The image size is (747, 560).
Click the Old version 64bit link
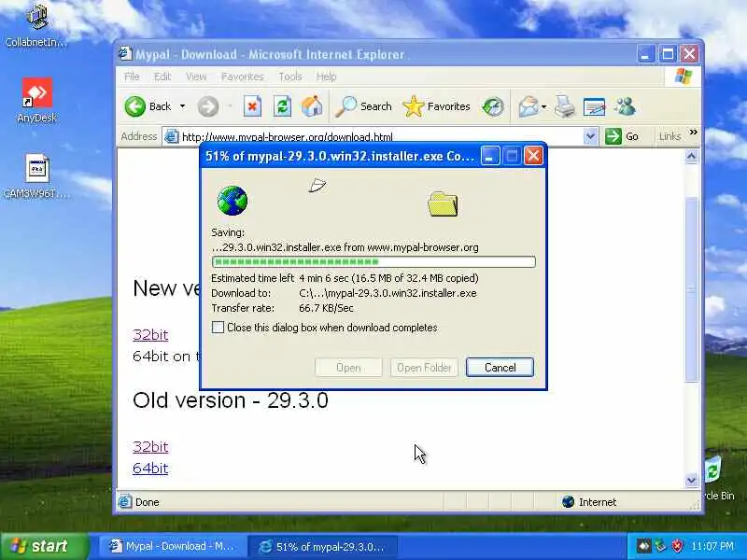click(x=150, y=469)
